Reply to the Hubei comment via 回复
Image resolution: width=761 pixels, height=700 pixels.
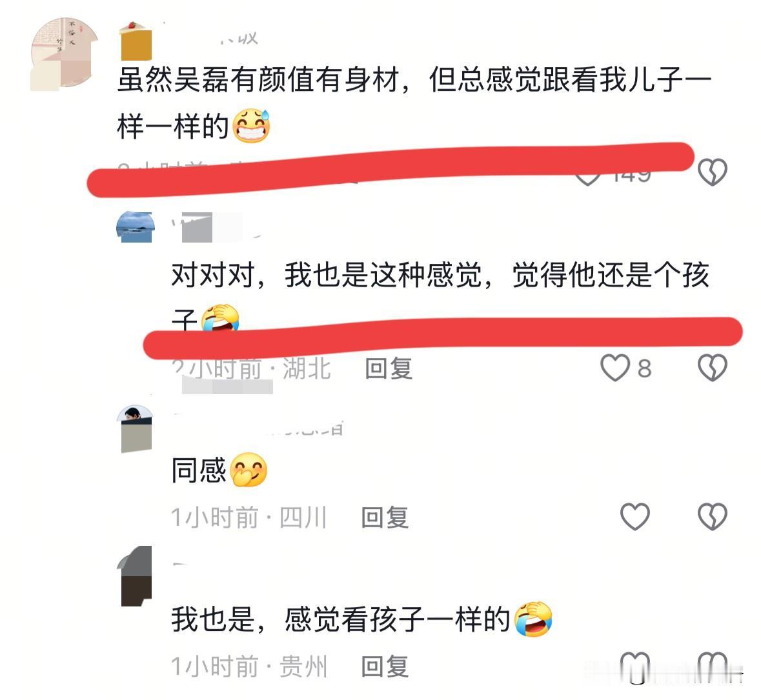(389, 368)
